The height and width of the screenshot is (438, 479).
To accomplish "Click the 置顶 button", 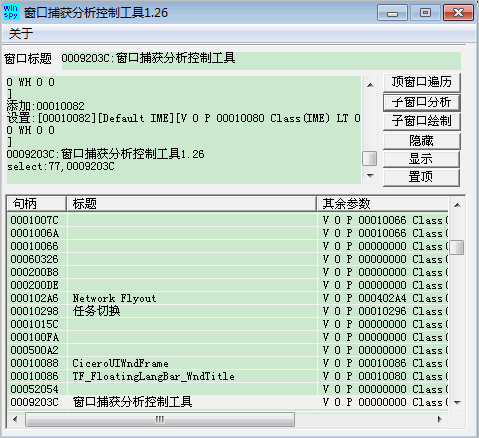I will click(421, 177).
